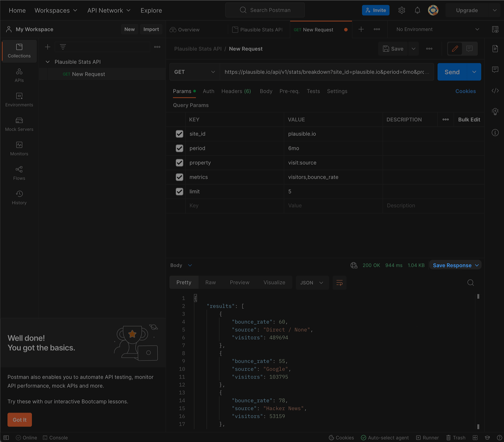This screenshot has height=442, width=504.
Task: Select the Raw response view
Action: tap(210, 282)
